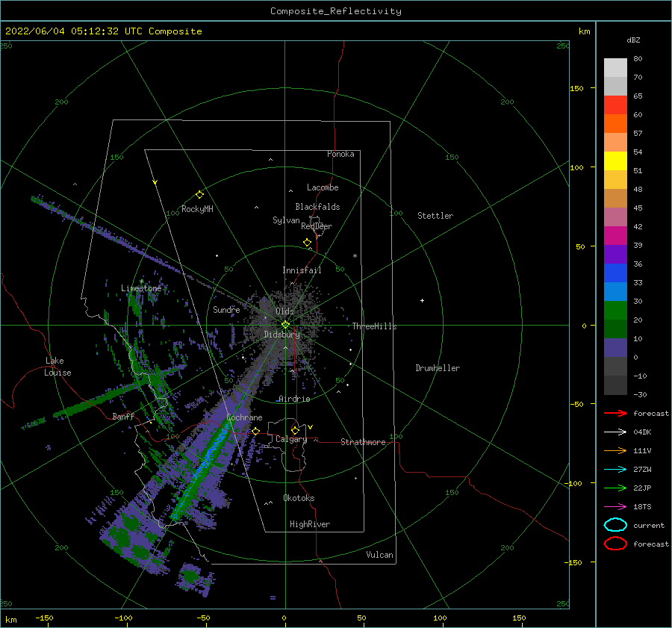Click the Banff label

123,416
